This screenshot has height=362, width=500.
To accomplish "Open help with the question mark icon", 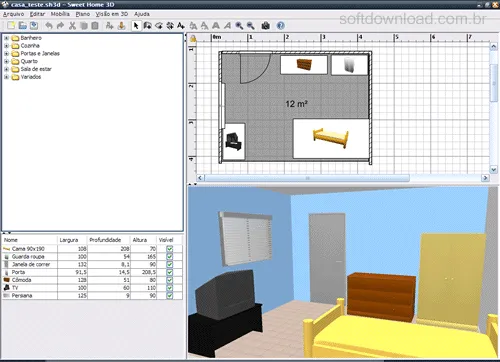I will click(x=281, y=26).
